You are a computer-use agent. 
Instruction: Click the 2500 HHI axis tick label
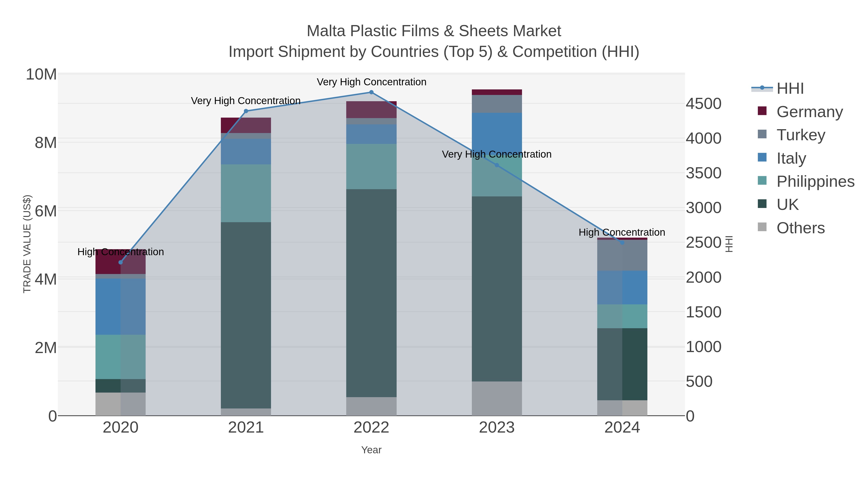point(704,242)
